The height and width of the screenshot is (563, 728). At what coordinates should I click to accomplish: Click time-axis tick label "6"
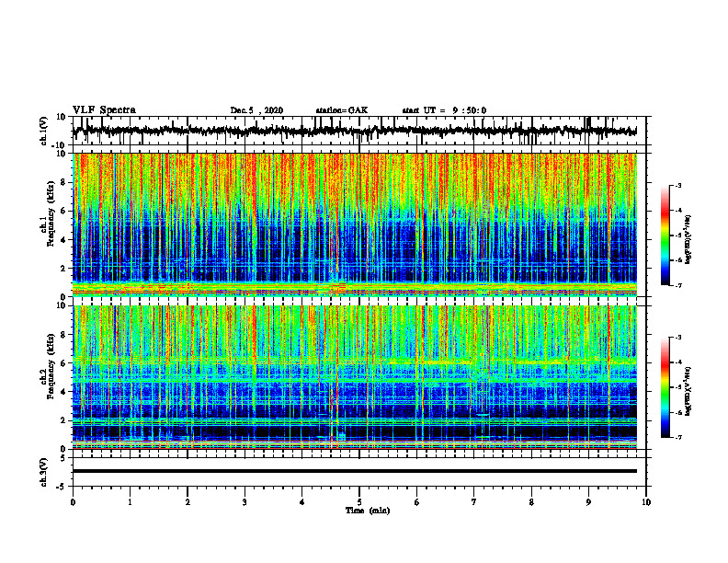click(x=417, y=502)
